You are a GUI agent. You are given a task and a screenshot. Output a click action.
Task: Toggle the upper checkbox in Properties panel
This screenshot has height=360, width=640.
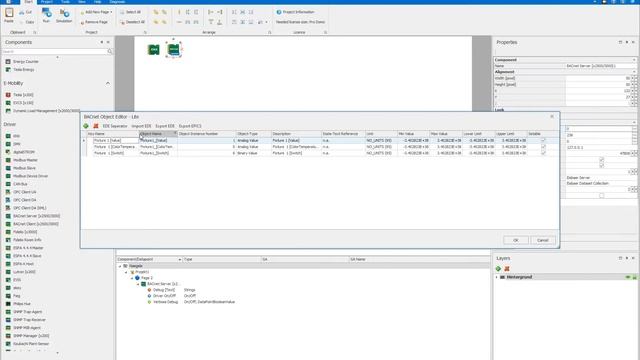(601, 160)
